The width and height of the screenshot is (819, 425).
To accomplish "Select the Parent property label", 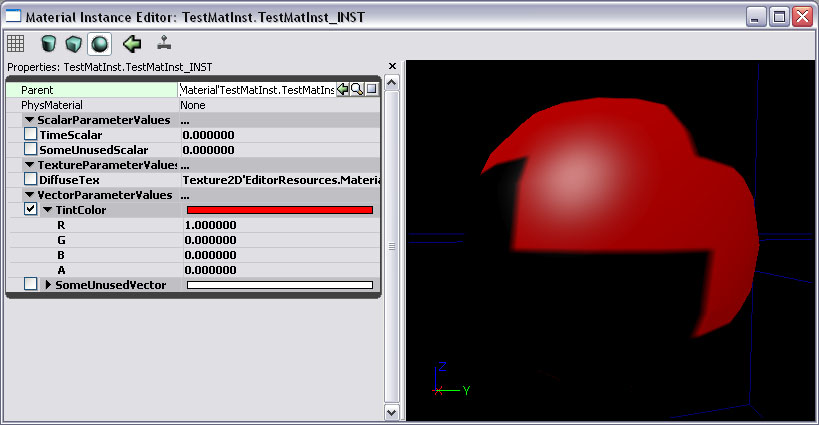I will [37, 90].
